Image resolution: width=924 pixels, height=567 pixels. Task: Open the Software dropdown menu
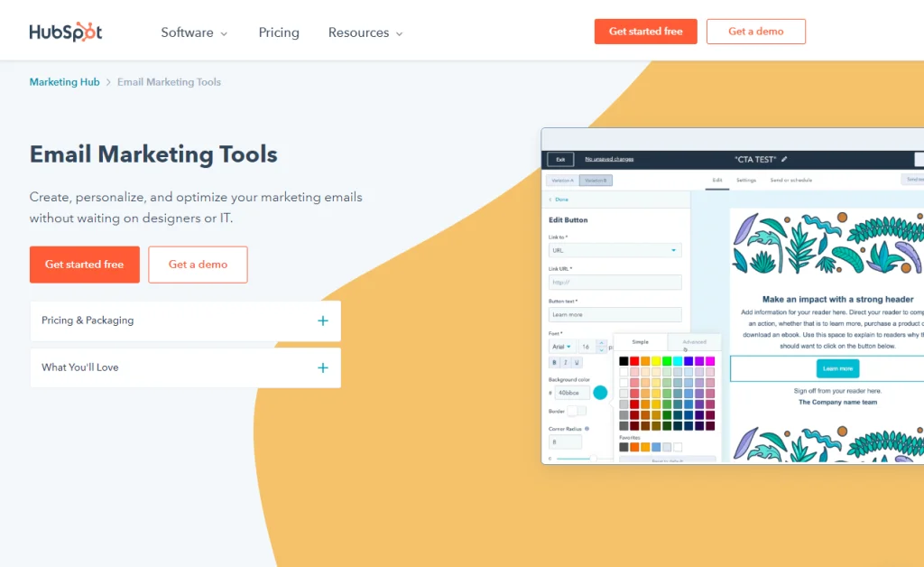(194, 33)
